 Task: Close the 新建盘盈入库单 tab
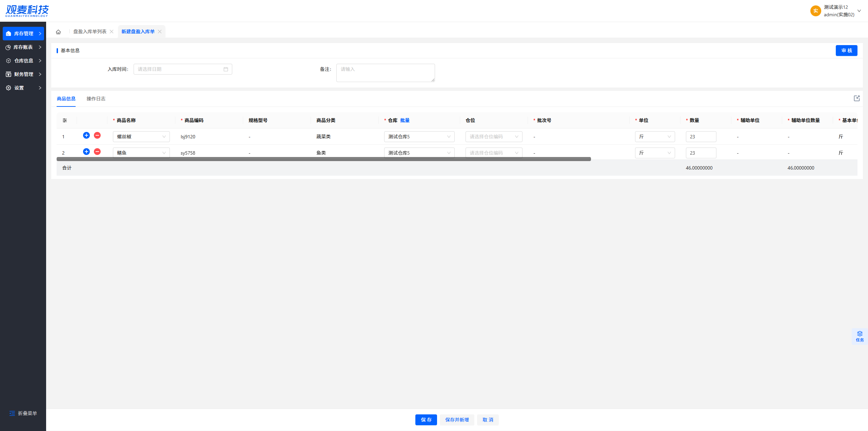point(160,32)
